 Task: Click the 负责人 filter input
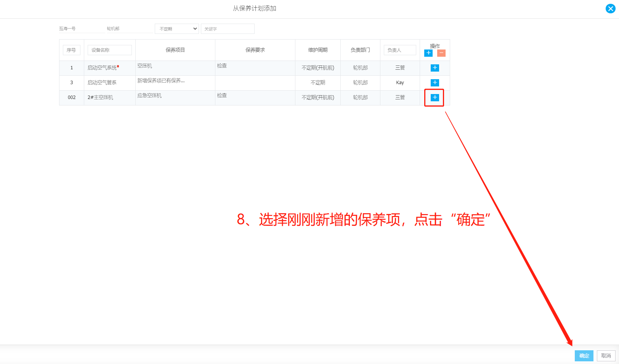click(400, 50)
